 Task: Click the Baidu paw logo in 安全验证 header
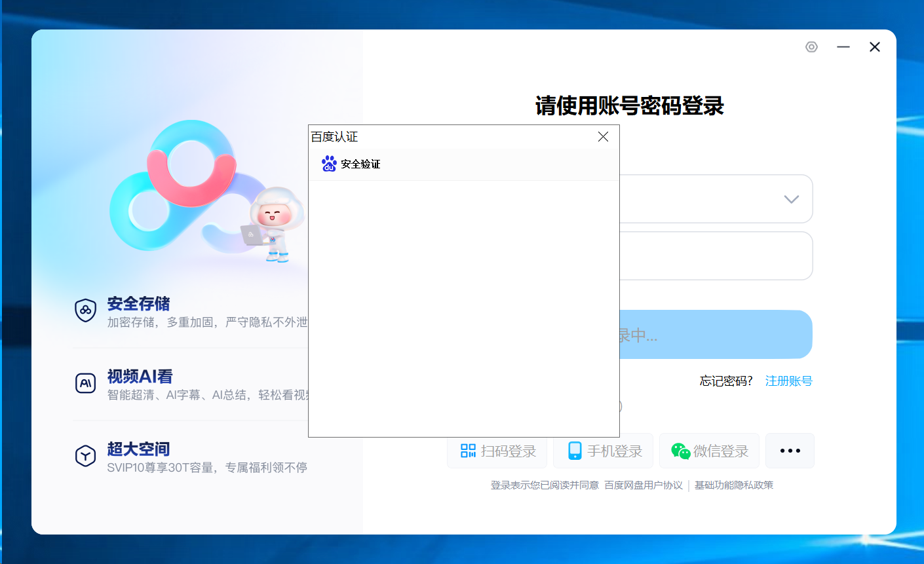click(329, 164)
